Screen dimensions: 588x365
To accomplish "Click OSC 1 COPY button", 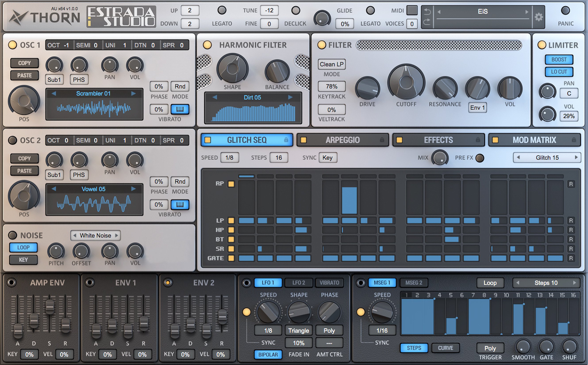I will (24, 63).
